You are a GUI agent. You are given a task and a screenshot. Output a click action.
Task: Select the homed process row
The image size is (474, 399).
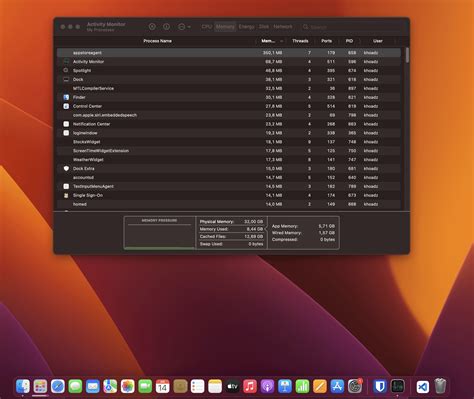pos(229,204)
